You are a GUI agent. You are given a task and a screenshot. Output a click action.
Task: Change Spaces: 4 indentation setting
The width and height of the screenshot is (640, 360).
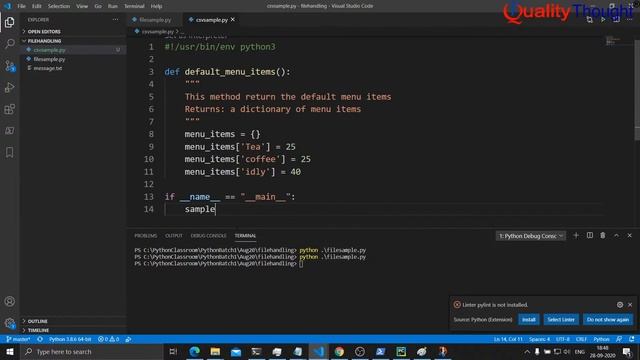tap(539, 339)
